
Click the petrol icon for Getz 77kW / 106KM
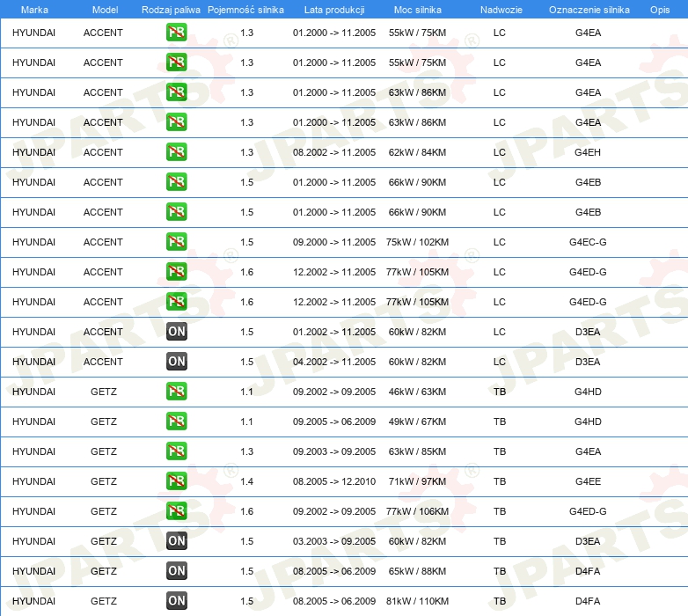point(176,510)
